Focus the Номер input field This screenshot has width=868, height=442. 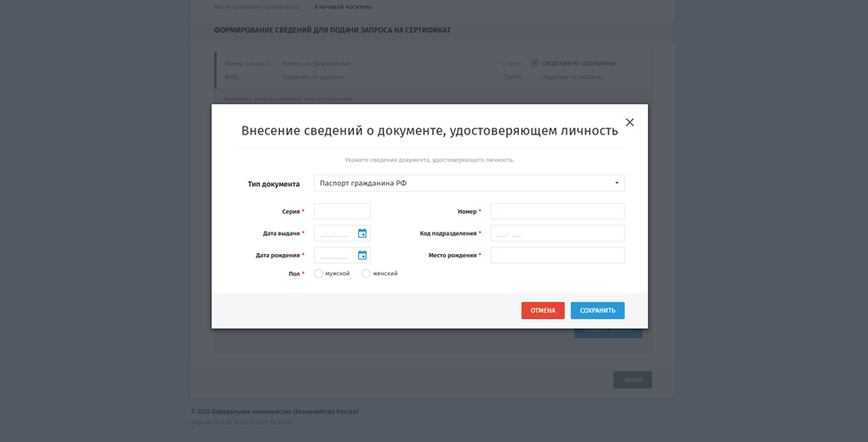click(x=557, y=212)
